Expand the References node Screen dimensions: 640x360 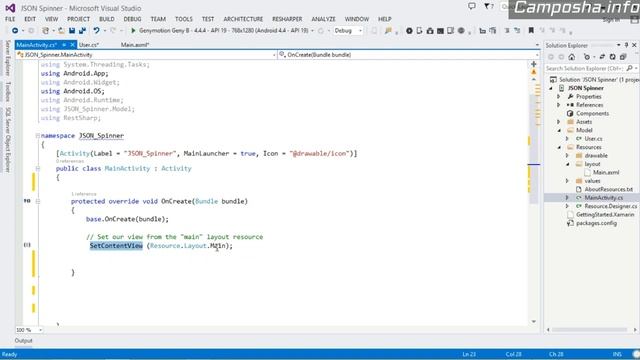pos(559,105)
